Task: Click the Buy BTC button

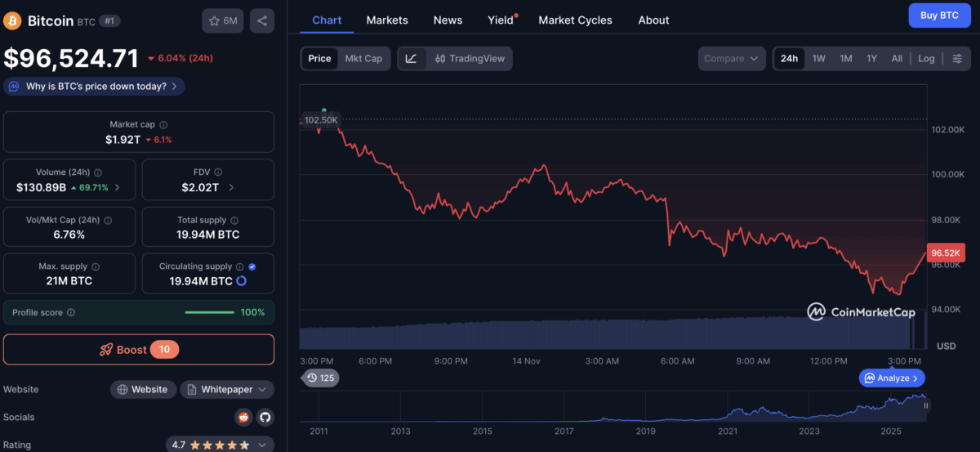Action: (939, 16)
